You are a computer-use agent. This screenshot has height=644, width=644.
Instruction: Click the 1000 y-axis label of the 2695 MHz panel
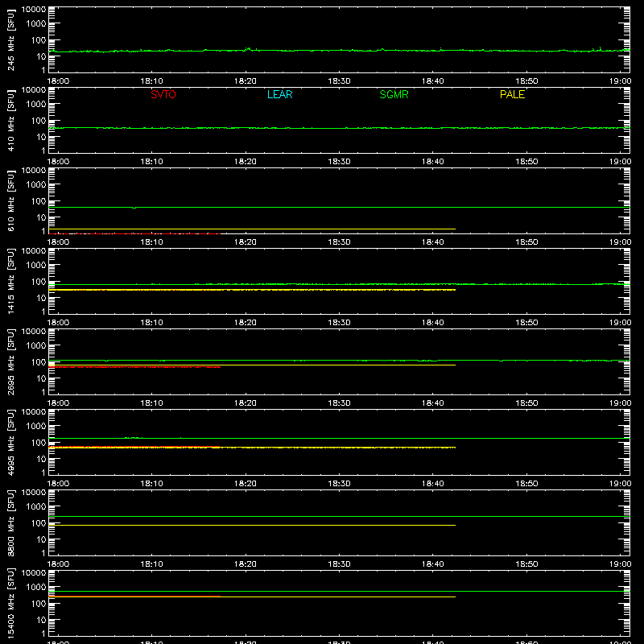click(x=36, y=346)
